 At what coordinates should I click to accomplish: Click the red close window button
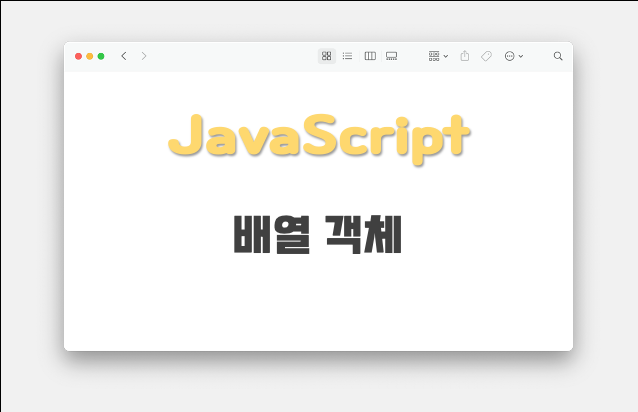coord(79,56)
